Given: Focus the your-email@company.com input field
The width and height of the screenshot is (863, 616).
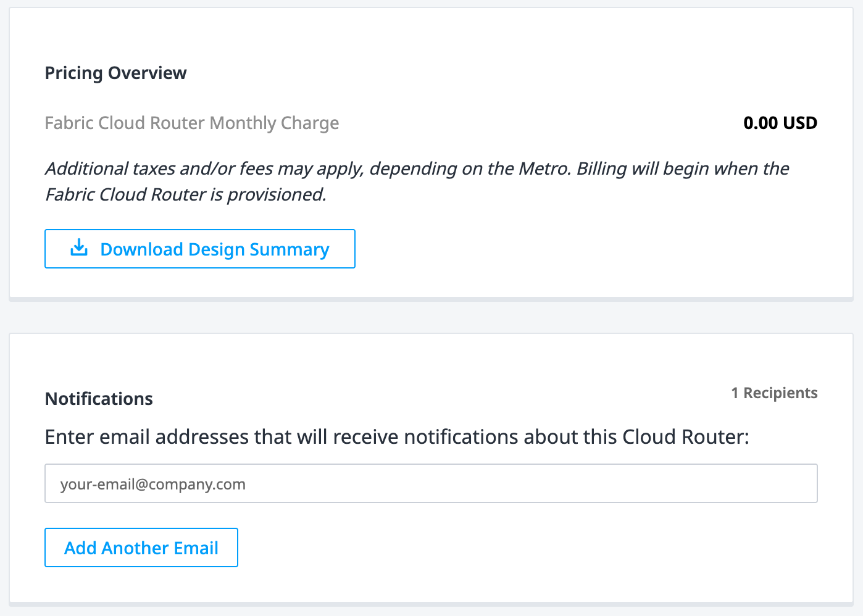Looking at the screenshot, I should [431, 483].
